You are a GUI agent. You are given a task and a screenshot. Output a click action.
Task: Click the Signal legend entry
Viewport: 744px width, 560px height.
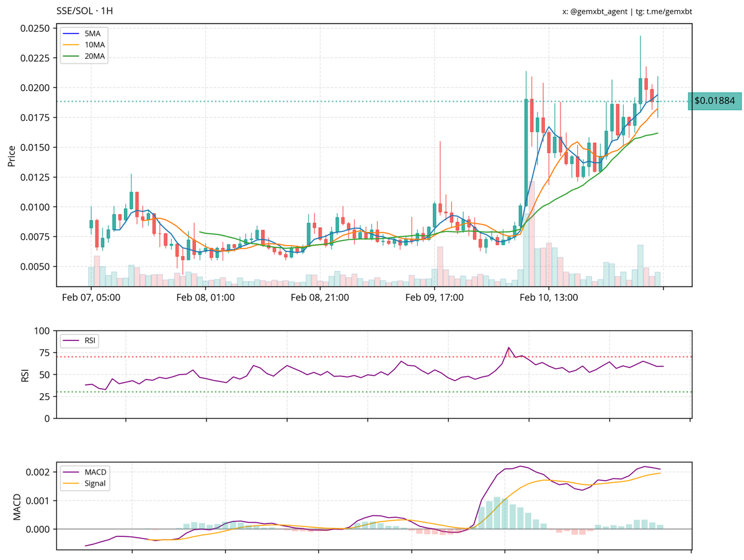click(85, 483)
